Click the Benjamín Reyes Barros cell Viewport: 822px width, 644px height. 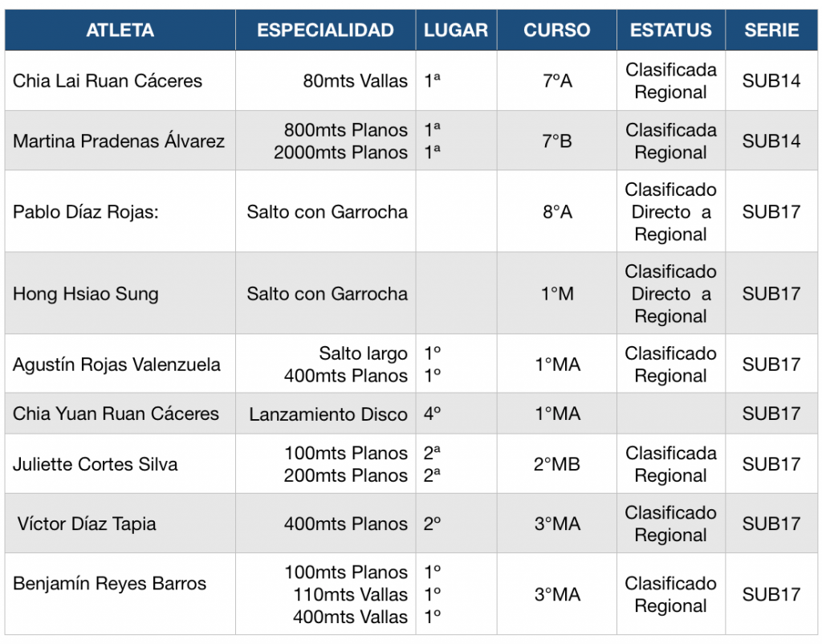point(120,593)
